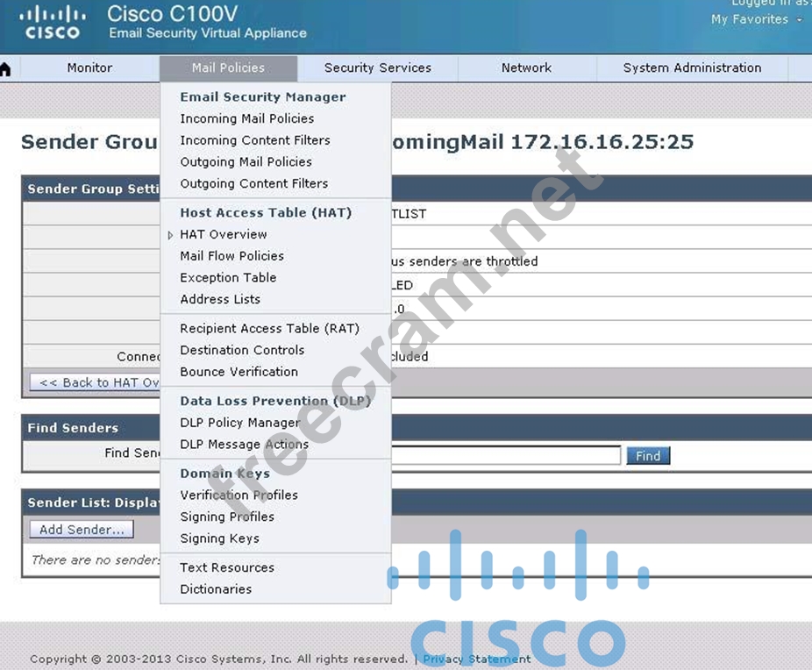Choose Outgoing Content Filters entry
The image size is (812, 670).
(253, 183)
